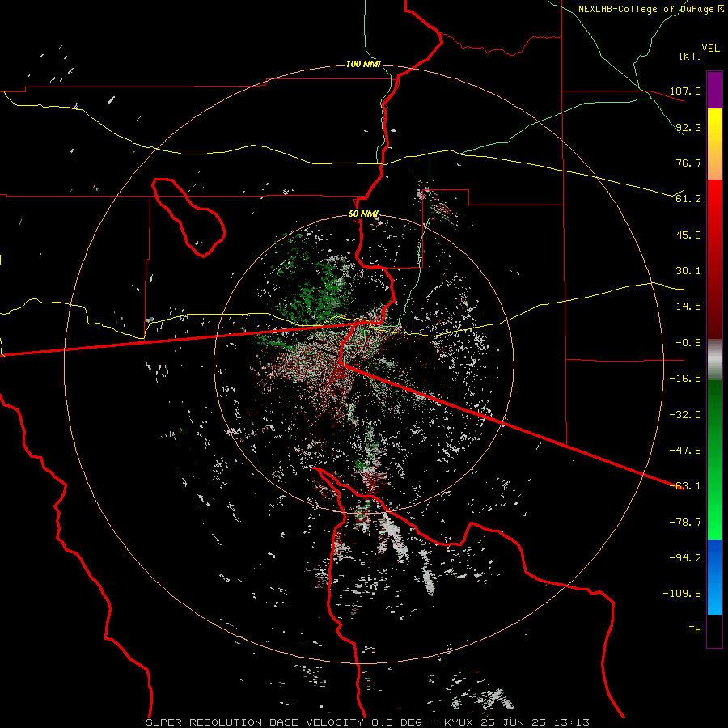
Task: Click the 61.2 velocity scale value
Action: 688,199
